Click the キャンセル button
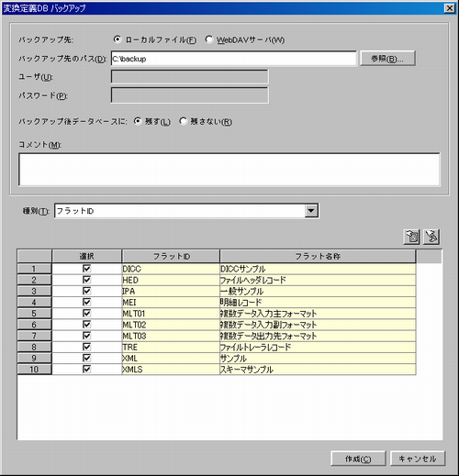Viewport: 459px width, 476px height. coord(418,459)
